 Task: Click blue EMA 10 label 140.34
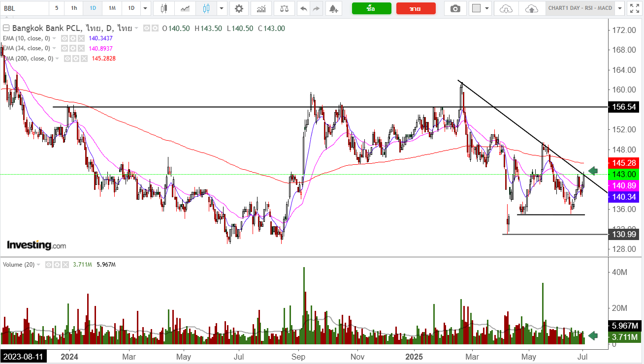(x=625, y=197)
